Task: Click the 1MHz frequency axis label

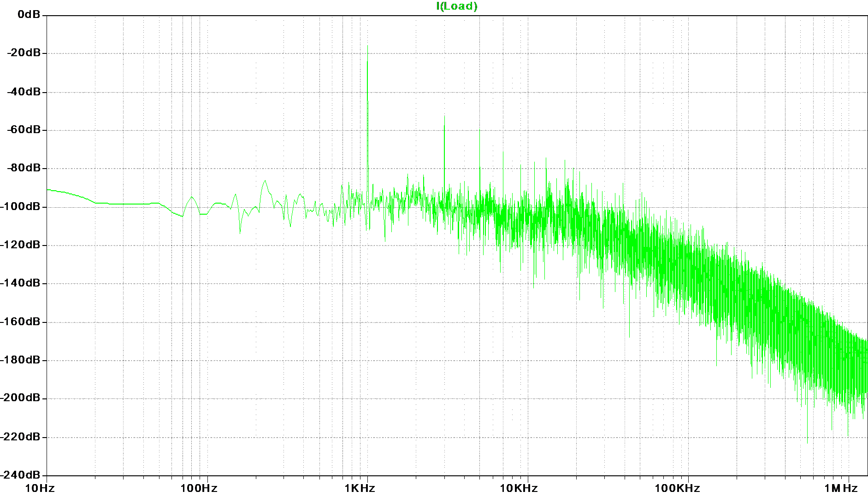Action: click(841, 488)
